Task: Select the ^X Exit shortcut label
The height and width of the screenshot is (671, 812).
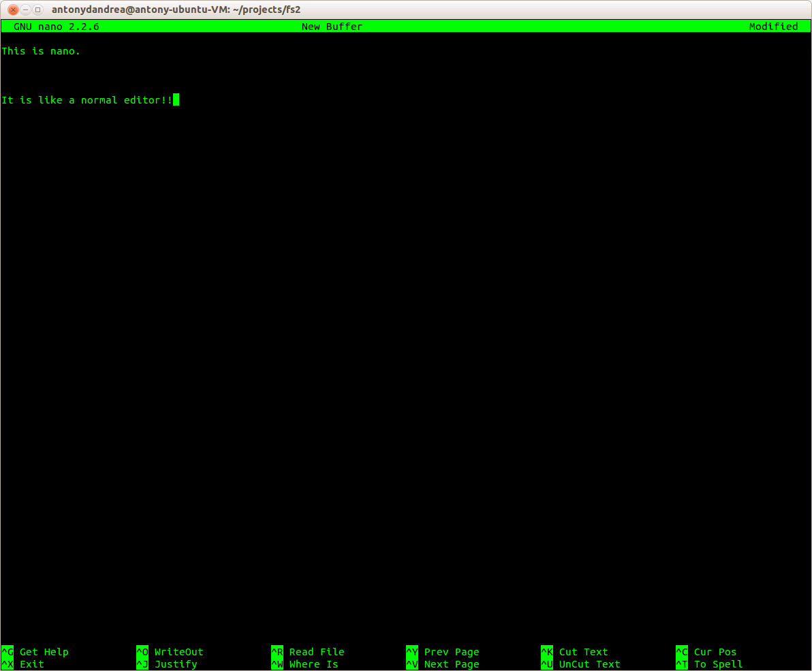Action: pyautogui.click(x=23, y=664)
